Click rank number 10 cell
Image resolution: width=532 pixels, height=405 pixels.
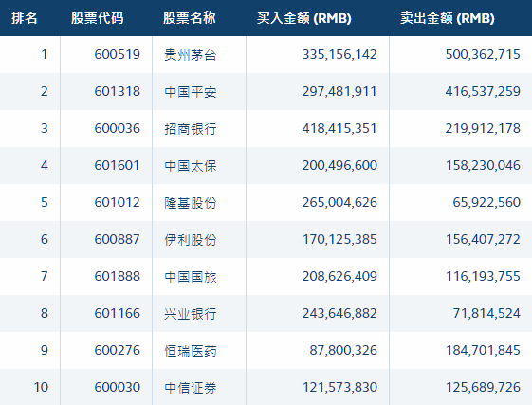pyautogui.click(x=41, y=387)
